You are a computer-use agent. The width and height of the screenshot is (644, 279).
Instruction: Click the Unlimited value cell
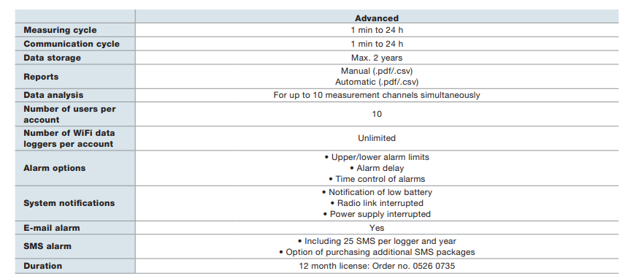pyautogui.click(x=377, y=138)
